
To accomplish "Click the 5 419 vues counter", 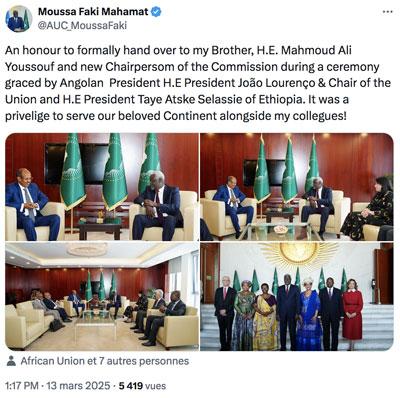I will [142, 386].
